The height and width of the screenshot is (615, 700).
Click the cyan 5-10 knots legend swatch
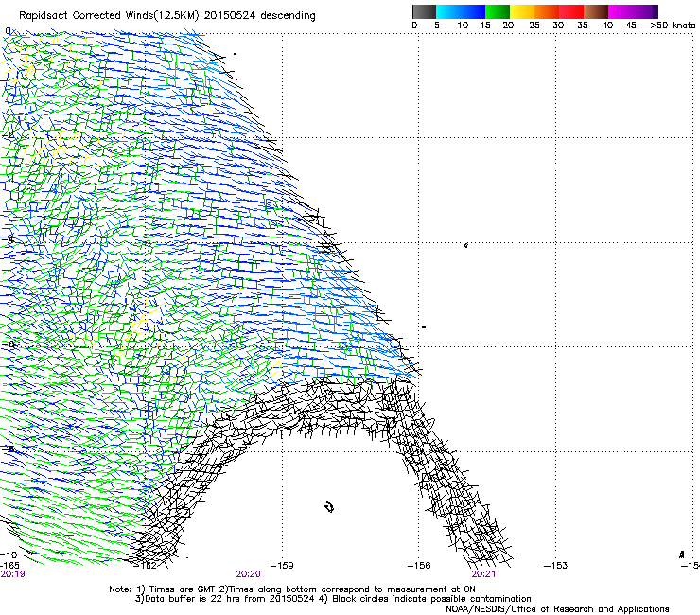(448, 11)
